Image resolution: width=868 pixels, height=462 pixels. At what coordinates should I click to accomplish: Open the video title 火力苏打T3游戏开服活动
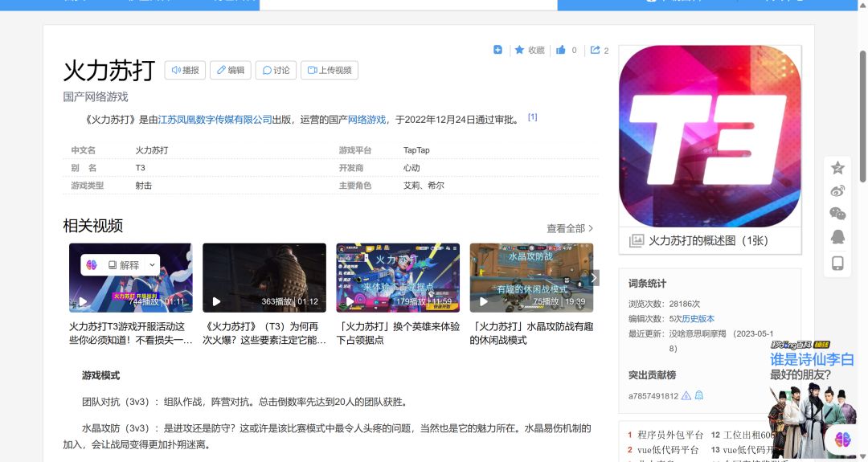pos(131,333)
